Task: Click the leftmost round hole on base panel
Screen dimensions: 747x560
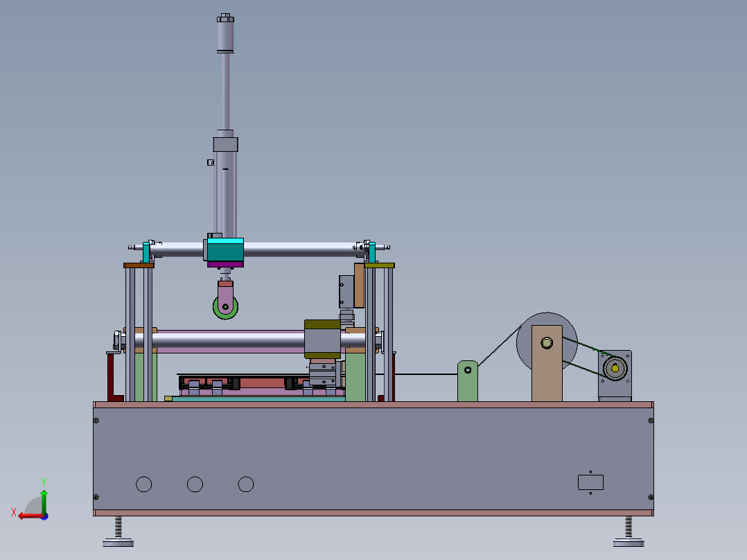Action: [144, 484]
